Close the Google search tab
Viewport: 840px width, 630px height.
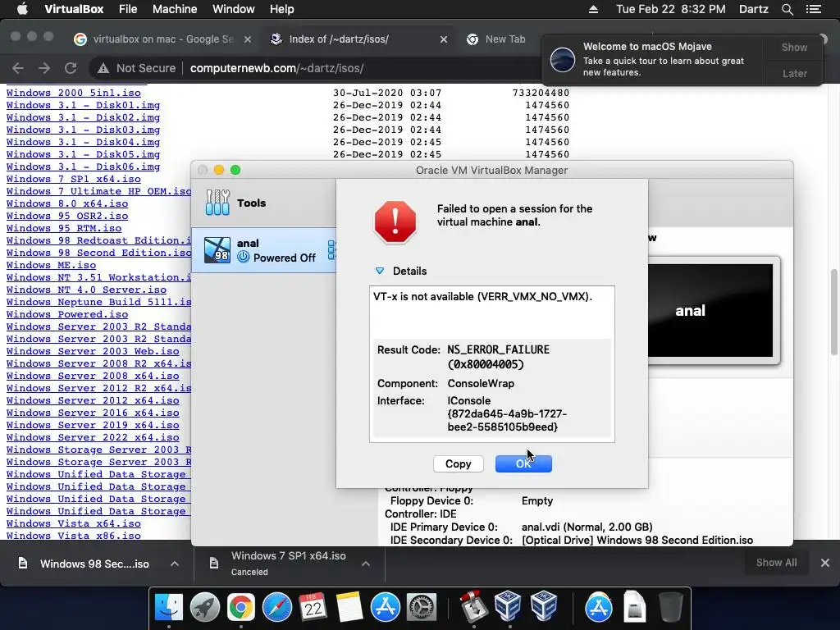tap(248, 39)
